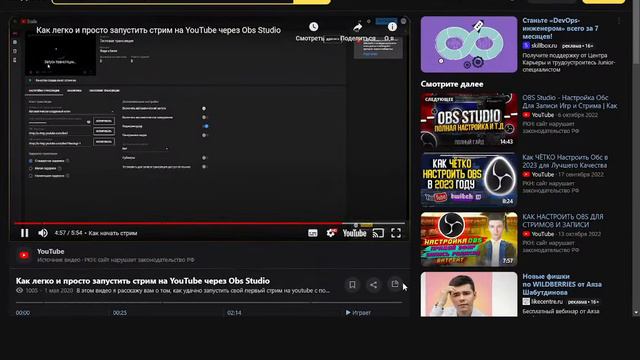
Task: Enter fullscreen mode in the player
Action: click(396, 233)
